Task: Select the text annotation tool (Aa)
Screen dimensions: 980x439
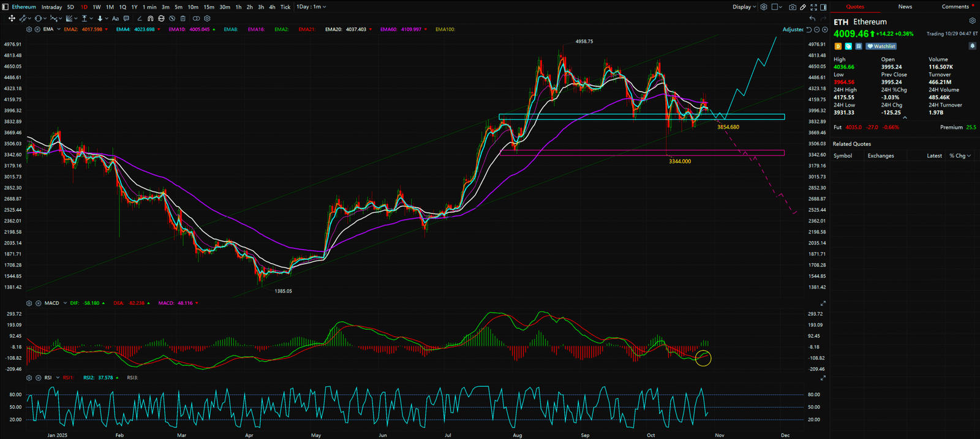Action: coord(115,18)
